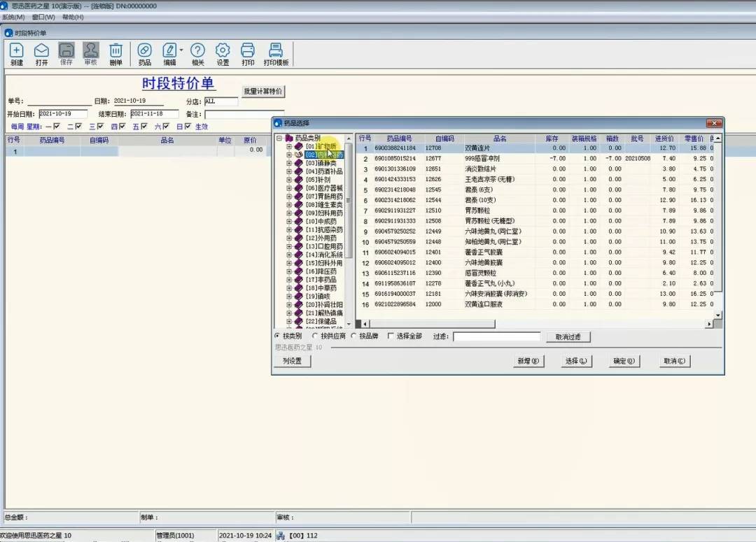
Task: Click the book icon beside [10]中成药
Action: click(x=298, y=222)
